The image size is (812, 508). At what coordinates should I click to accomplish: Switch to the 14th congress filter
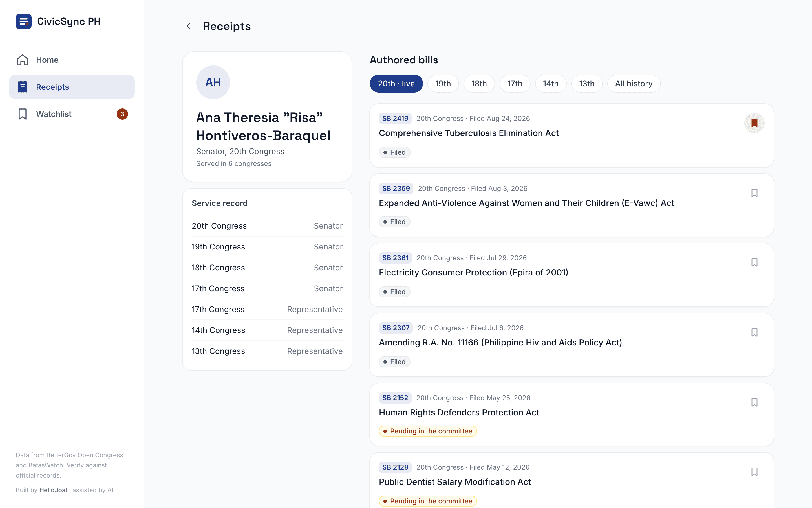(x=551, y=84)
